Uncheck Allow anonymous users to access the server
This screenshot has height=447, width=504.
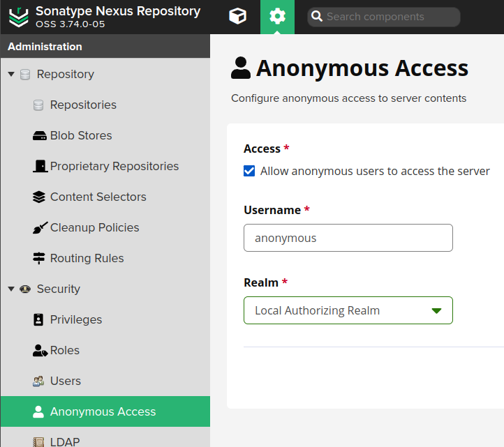pos(249,171)
